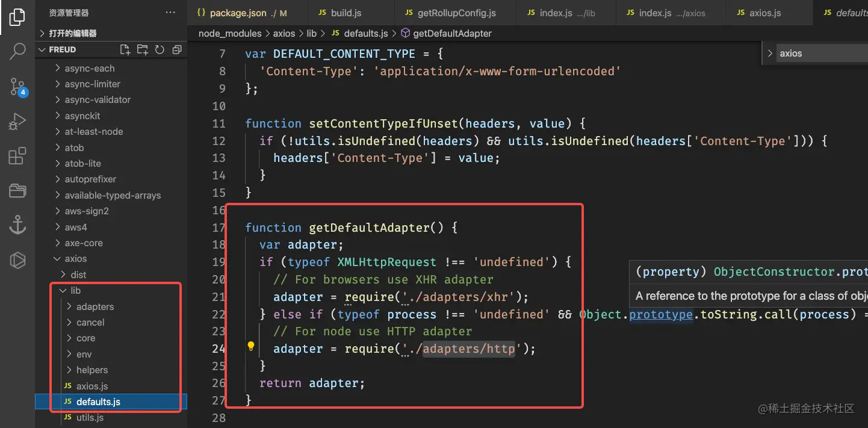Open the Extensions view
Image resolution: width=868 pixels, height=428 pixels.
17,157
